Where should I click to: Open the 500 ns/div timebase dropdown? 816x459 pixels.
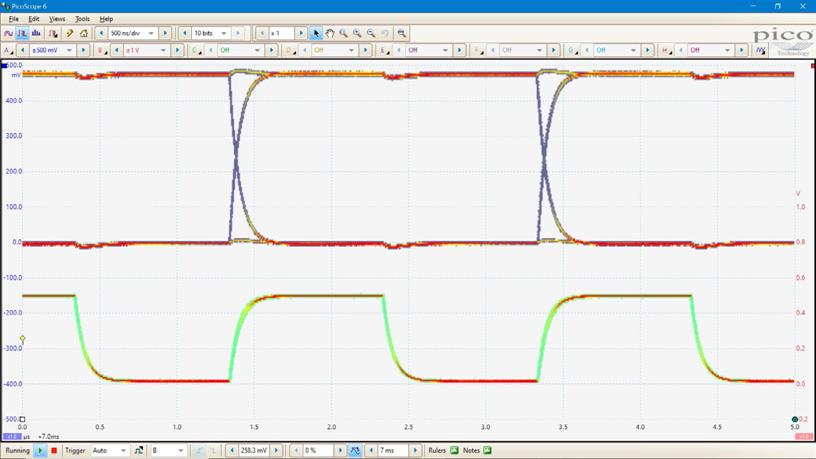pyautogui.click(x=151, y=33)
